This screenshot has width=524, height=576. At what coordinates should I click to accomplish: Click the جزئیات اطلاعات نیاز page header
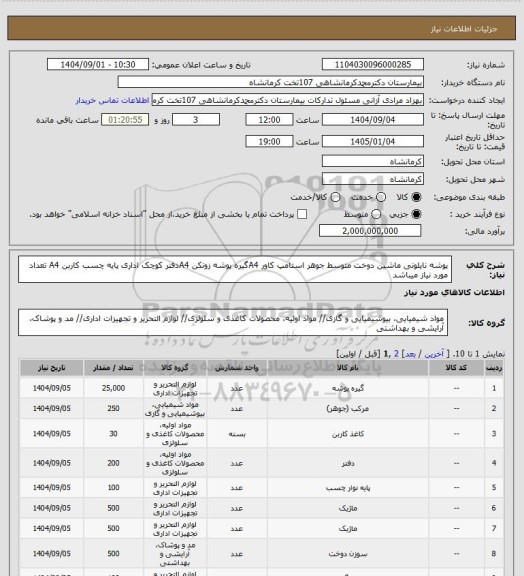[x=464, y=29]
